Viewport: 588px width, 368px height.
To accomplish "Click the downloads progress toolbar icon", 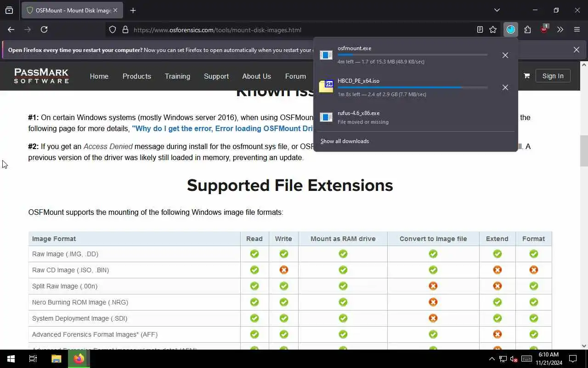I will tap(511, 29).
